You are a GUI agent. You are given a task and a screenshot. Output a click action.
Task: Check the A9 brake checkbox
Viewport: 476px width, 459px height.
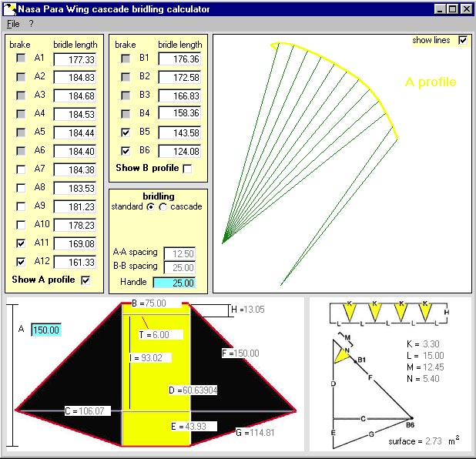point(21,206)
